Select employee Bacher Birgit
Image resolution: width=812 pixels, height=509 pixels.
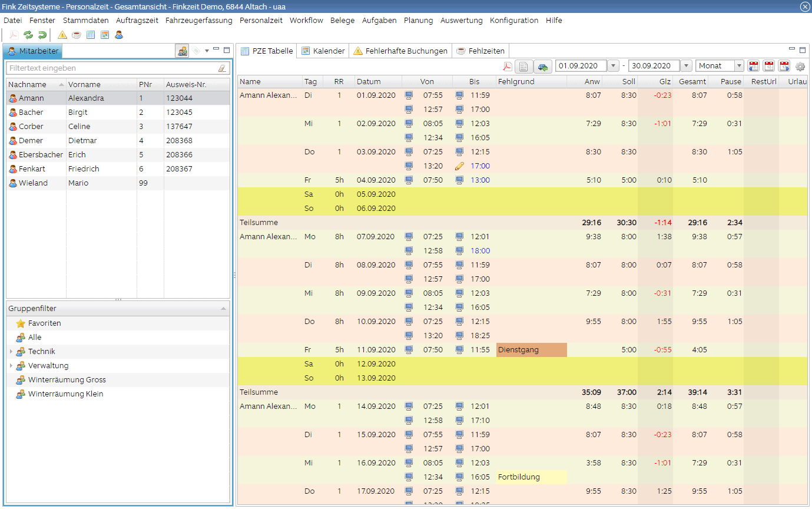click(118, 113)
